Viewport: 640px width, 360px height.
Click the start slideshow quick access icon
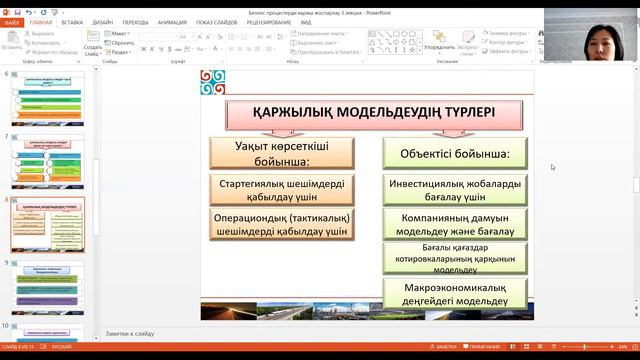tap(55, 13)
